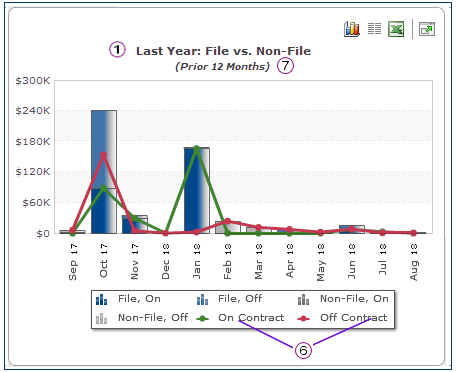Image resolution: width=457 pixels, height=372 pixels.
Task: Toggle Non-File, Off legend entry
Action: (x=142, y=318)
